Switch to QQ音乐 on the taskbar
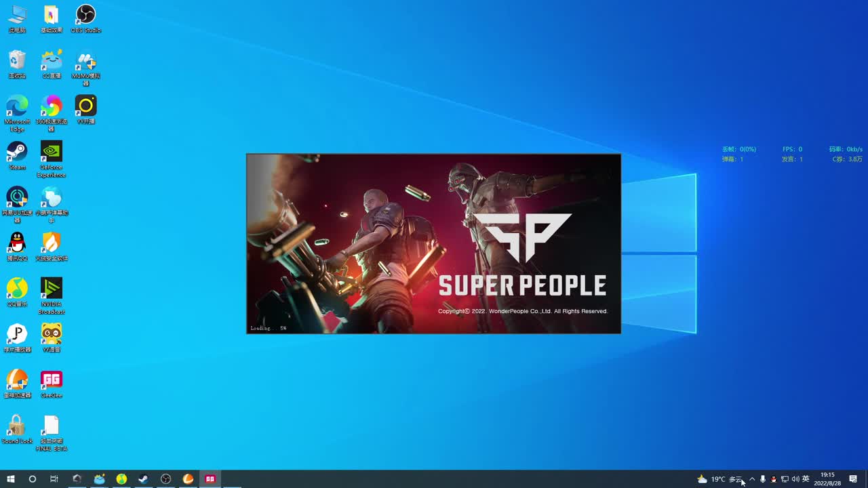The image size is (868, 488). coord(121,479)
